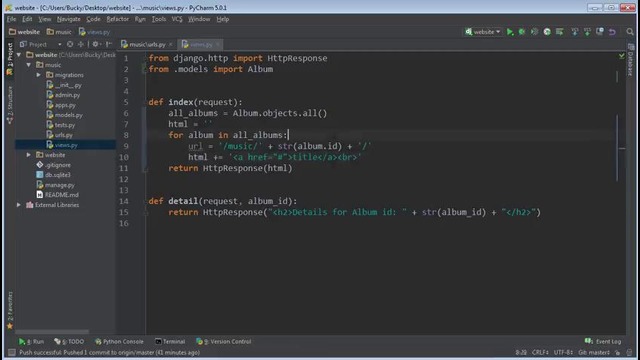Click the 1: Project side tab

click(10, 59)
